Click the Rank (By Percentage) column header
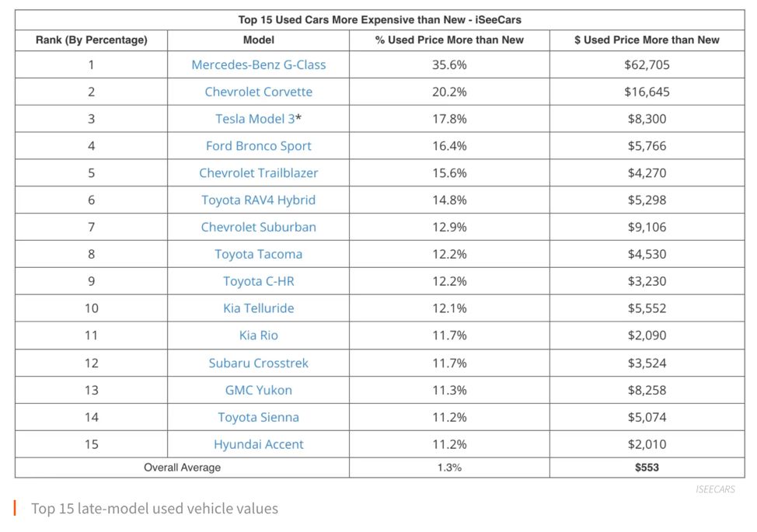Image resolution: width=757 pixels, height=532 pixels. 91,40
